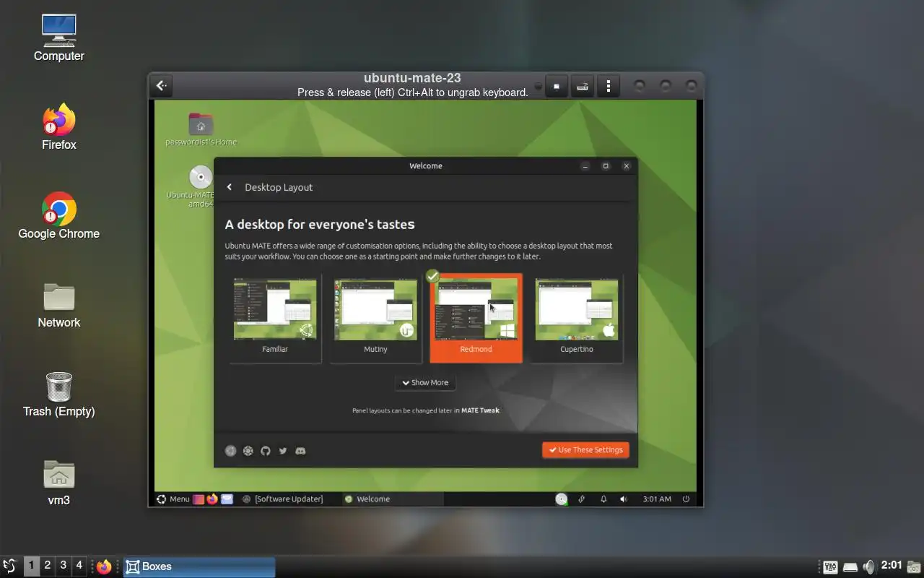This screenshot has height=578, width=924.
Task: Open the MATE Tweak link
Action: [480, 410]
